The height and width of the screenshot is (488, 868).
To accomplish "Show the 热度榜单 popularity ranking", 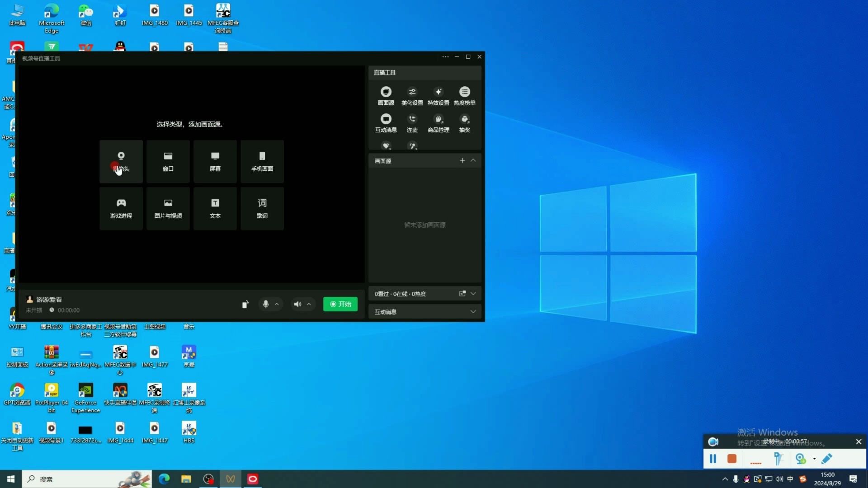I will point(465,96).
